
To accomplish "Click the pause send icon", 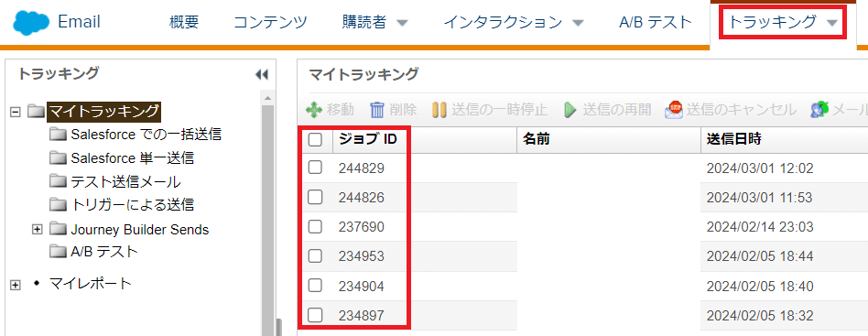I will pyautogui.click(x=439, y=110).
